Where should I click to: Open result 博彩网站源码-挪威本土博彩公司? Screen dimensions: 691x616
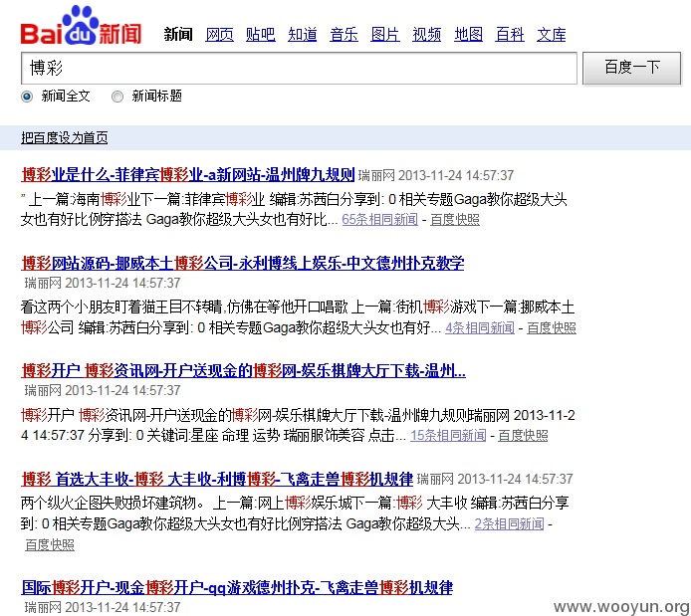tap(243, 263)
